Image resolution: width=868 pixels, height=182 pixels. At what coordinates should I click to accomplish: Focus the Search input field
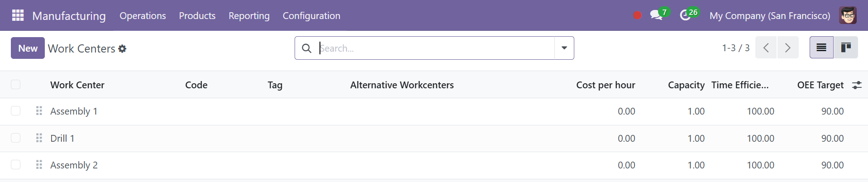[435, 48]
